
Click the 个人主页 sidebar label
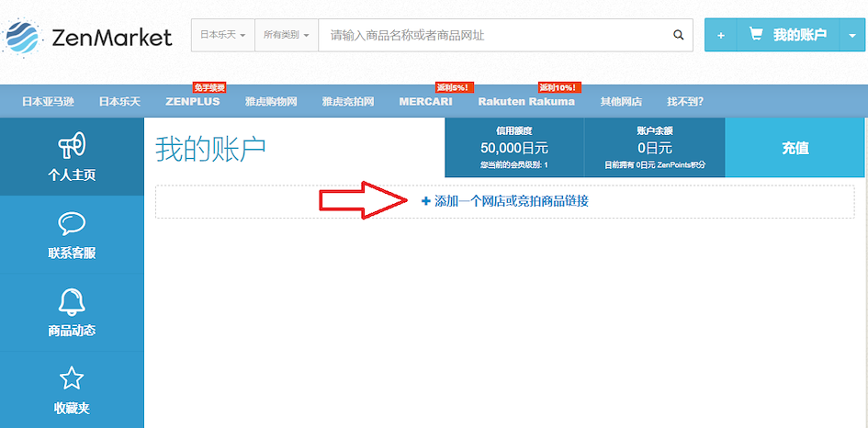pos(72,175)
